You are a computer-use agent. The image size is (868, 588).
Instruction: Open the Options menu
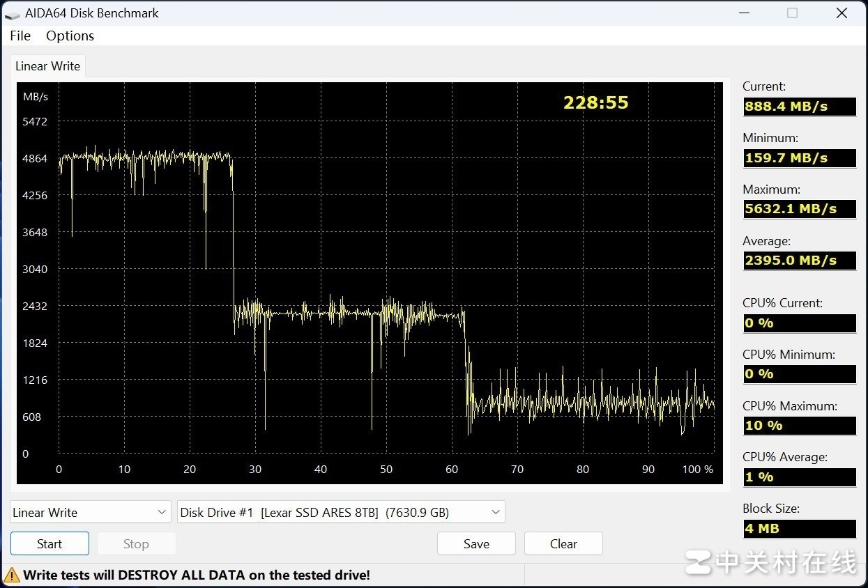[x=70, y=36]
